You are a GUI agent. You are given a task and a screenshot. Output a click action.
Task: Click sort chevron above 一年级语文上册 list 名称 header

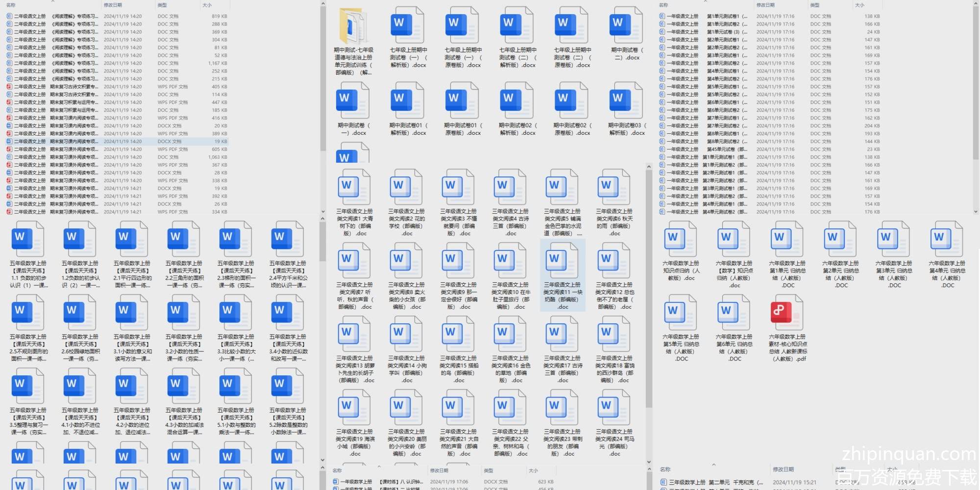point(705,1)
